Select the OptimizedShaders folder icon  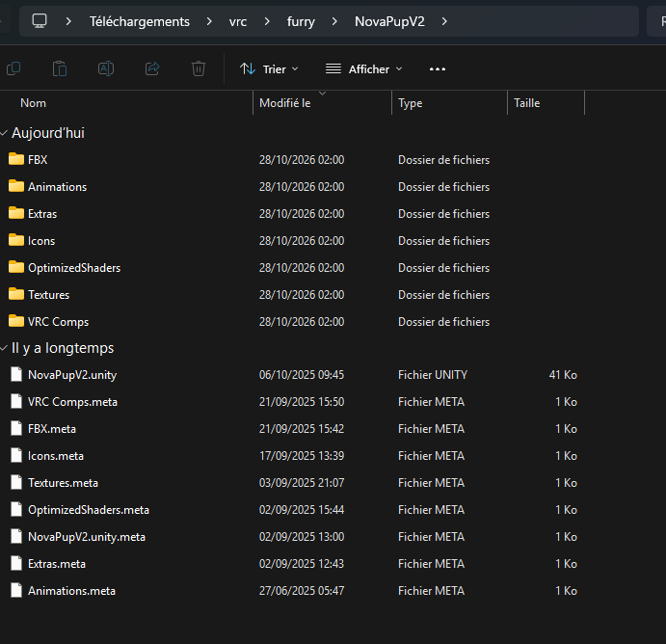coord(16,267)
